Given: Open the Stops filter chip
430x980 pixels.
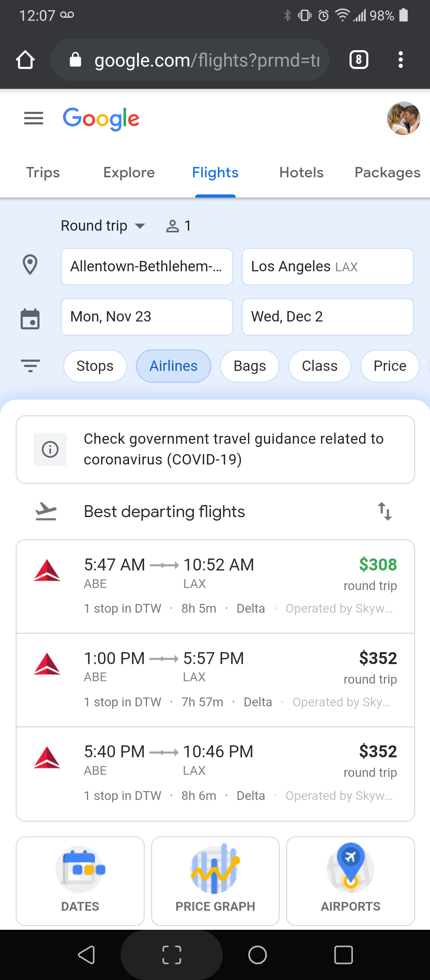Looking at the screenshot, I should (95, 366).
